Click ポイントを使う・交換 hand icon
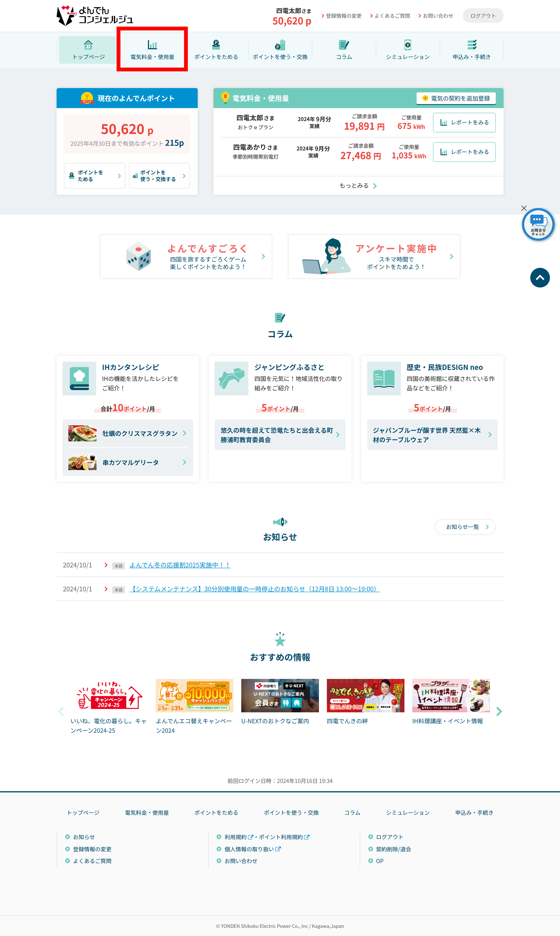560x936 pixels. 280,45
